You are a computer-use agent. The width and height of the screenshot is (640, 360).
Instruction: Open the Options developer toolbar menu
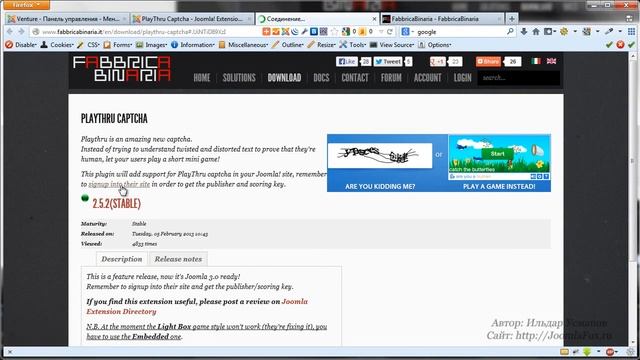click(435, 45)
